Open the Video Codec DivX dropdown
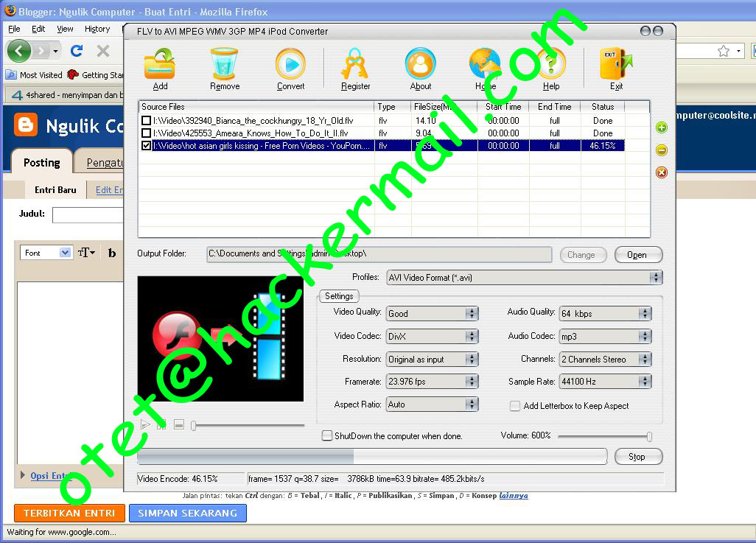The width and height of the screenshot is (756, 543). pyautogui.click(x=432, y=336)
